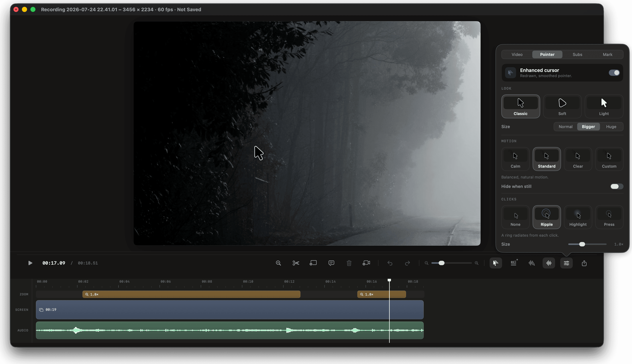Viewport: 632px width, 364px height.
Task: Select the scissors cut tool
Action: coord(296,263)
